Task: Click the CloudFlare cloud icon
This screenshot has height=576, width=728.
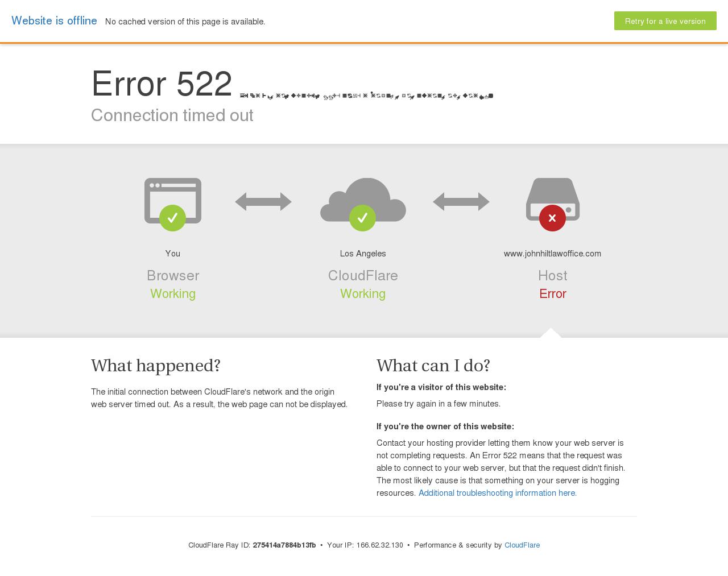Action: 363,200
